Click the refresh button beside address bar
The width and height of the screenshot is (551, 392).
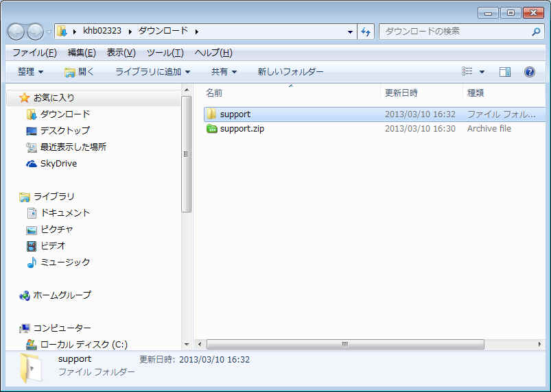point(366,32)
